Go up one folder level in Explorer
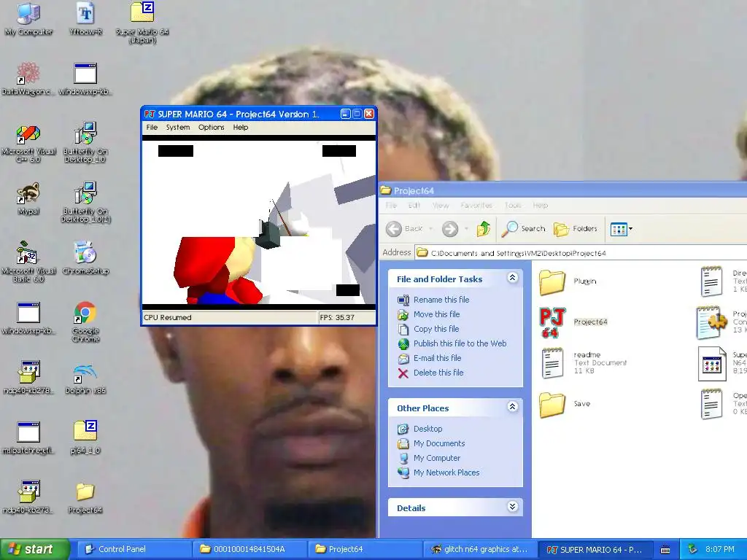 pyautogui.click(x=483, y=229)
